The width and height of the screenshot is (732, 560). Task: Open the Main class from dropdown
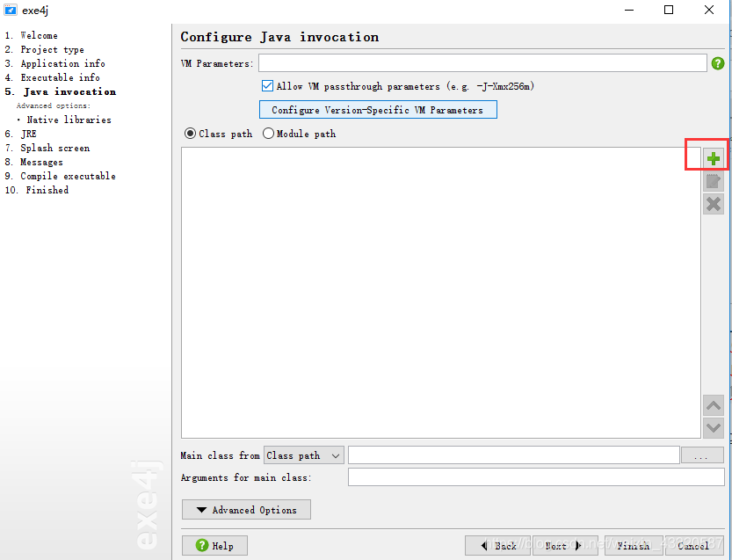click(304, 455)
